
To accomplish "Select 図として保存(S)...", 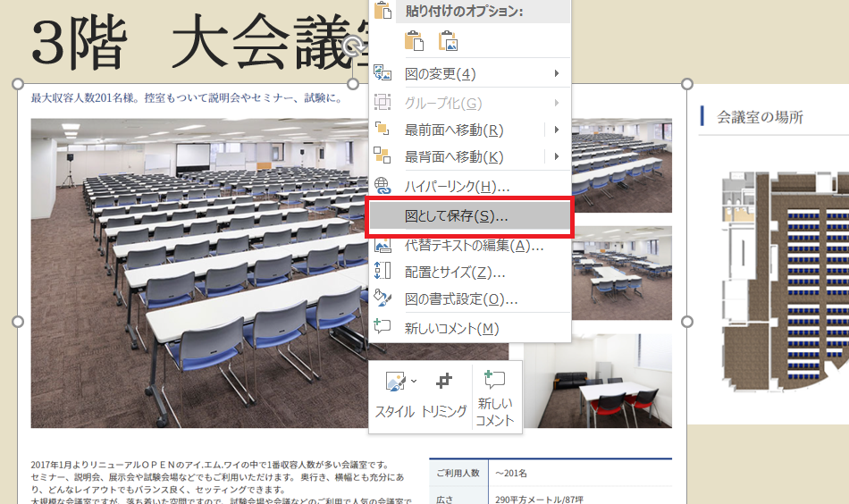I will (x=469, y=216).
